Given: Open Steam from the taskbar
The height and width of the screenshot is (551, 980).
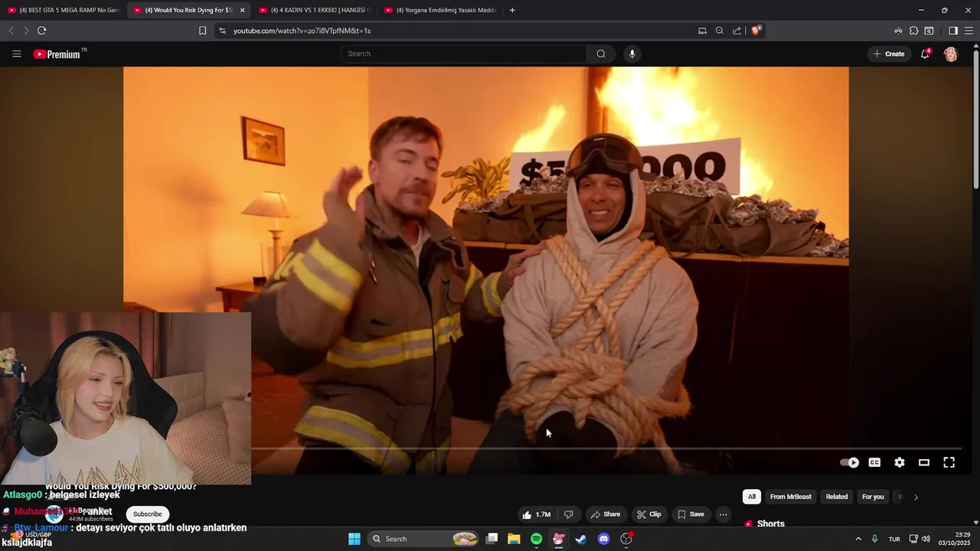Looking at the screenshot, I should (581, 539).
